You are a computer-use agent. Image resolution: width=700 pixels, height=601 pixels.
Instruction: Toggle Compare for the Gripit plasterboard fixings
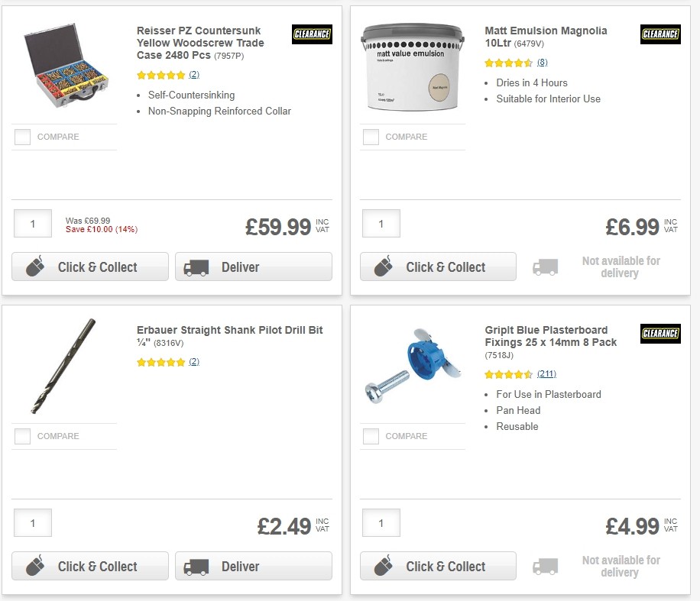click(x=371, y=436)
